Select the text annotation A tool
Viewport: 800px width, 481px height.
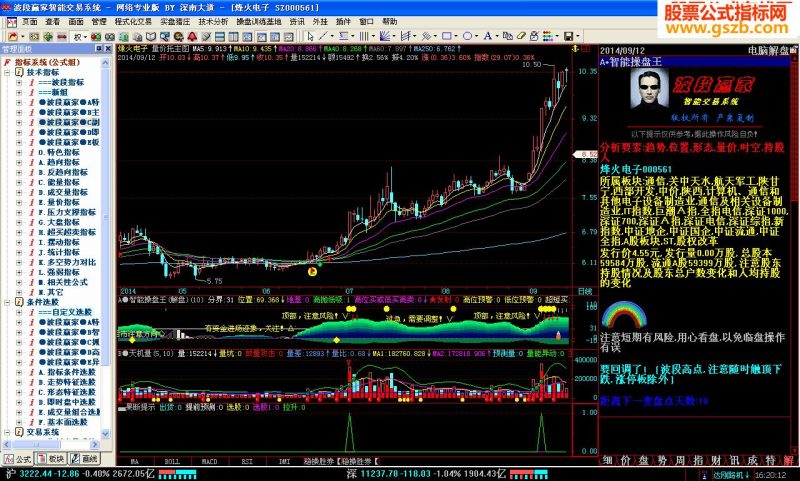[x=488, y=36]
